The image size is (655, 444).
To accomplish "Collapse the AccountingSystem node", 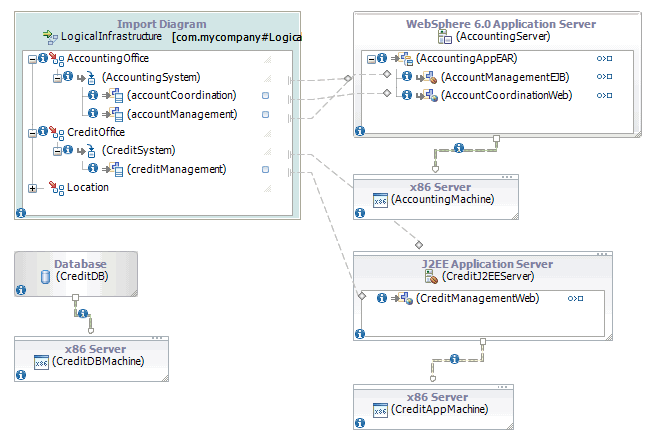I will [x=57, y=77].
